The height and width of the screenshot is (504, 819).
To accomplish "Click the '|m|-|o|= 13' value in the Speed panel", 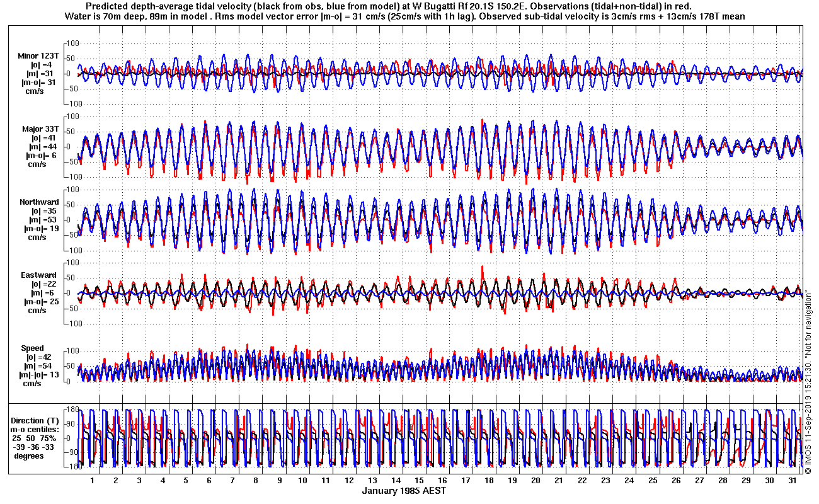I will (40, 375).
